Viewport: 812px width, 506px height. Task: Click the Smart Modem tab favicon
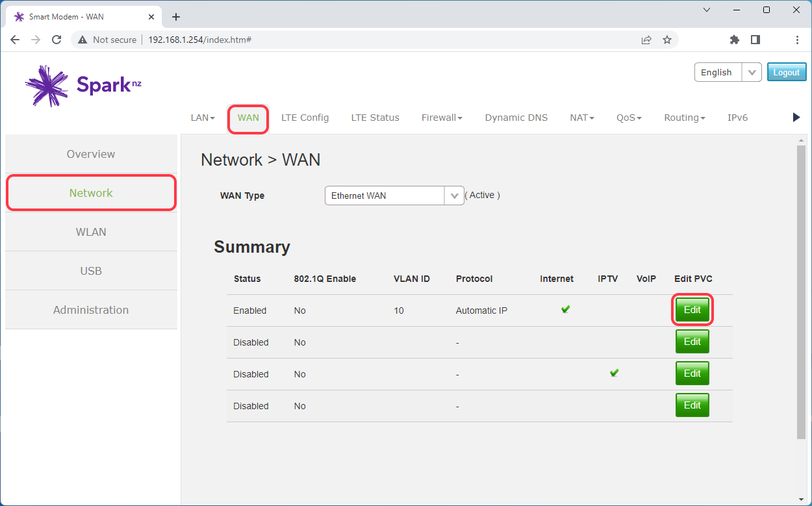19,17
